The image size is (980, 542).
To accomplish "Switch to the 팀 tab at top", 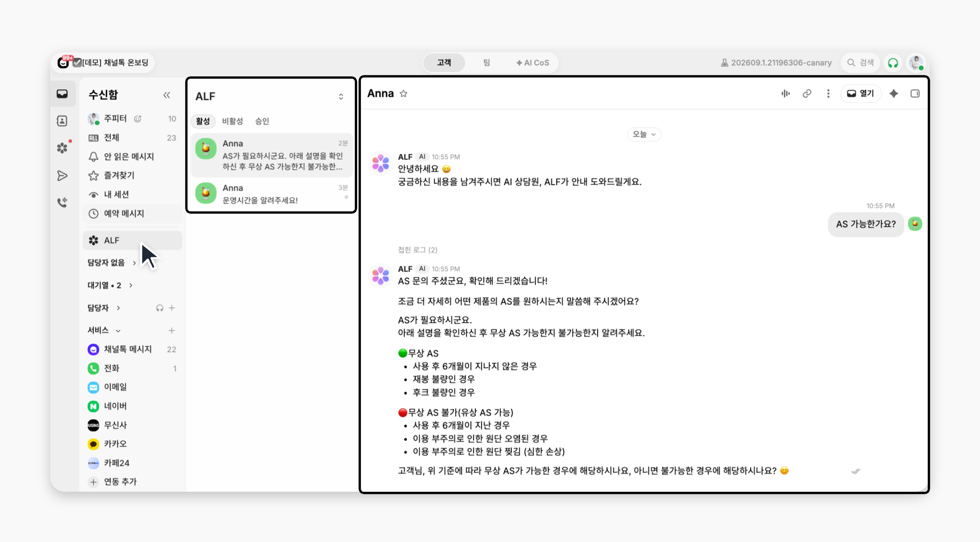I will (486, 63).
